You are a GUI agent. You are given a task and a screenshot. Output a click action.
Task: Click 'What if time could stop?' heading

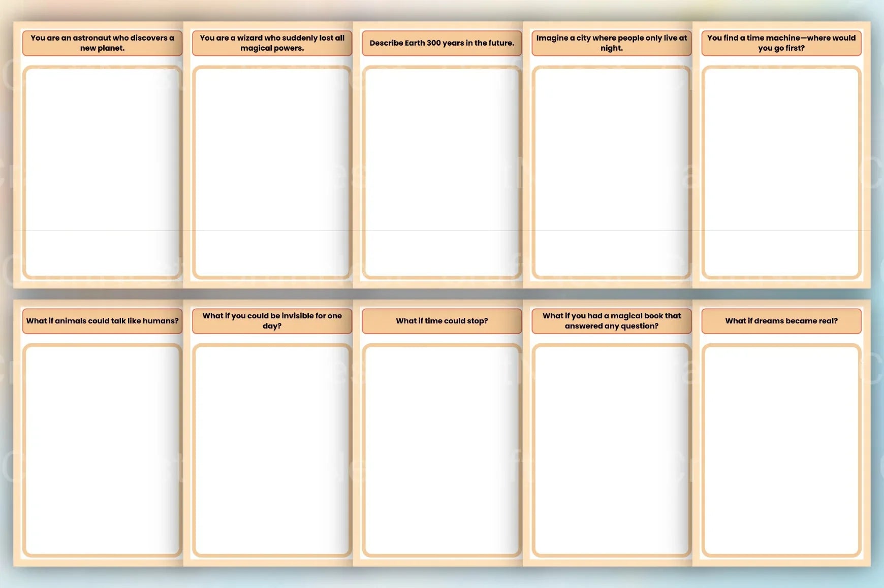[441, 321]
